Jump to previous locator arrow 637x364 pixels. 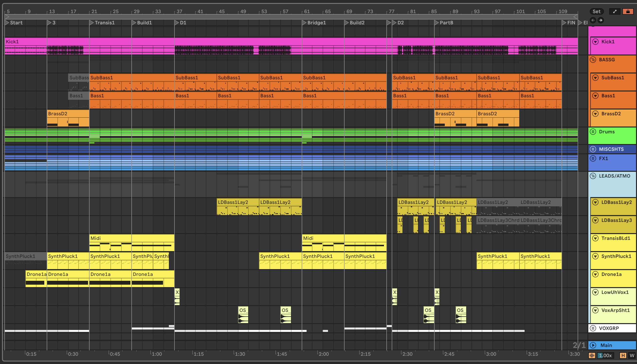593,20
